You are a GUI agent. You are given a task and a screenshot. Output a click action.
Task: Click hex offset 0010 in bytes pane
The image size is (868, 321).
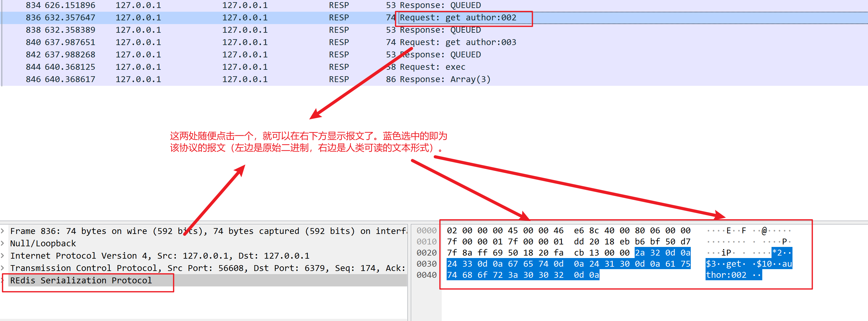pyautogui.click(x=426, y=242)
